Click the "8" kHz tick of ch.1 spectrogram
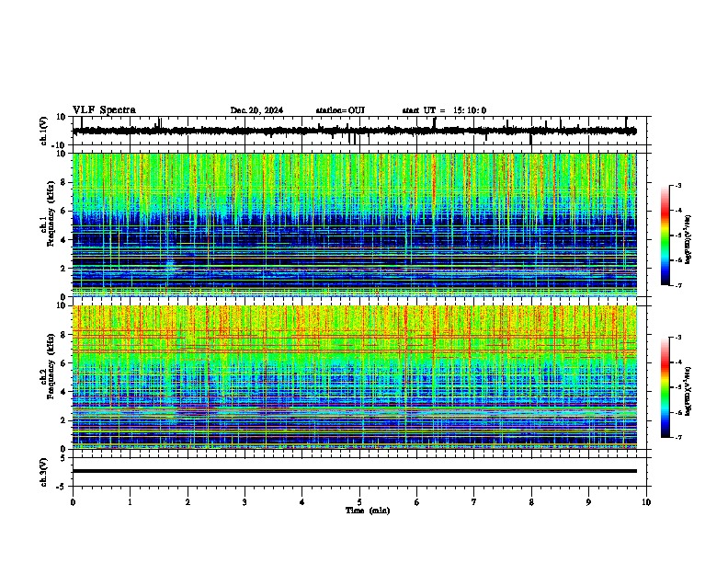 (63, 182)
